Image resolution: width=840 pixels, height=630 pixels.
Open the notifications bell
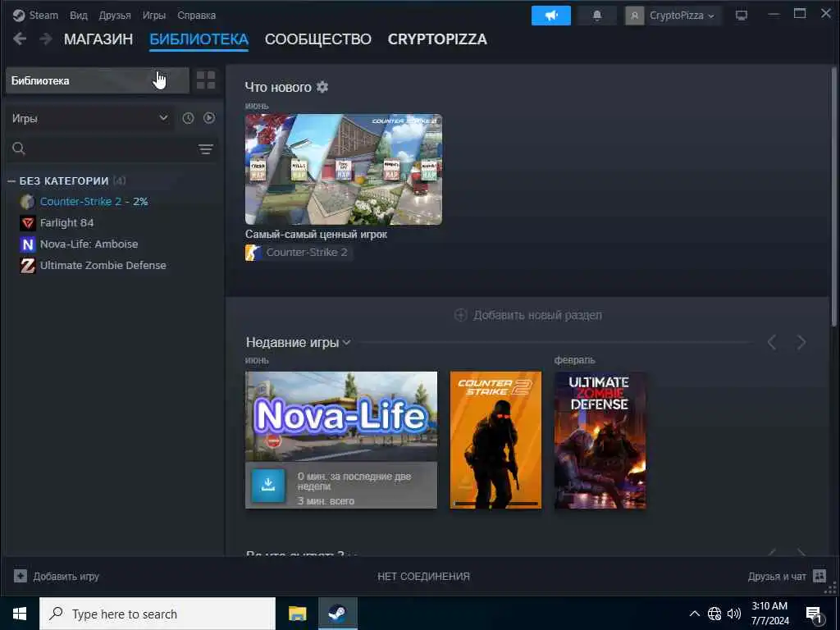tap(597, 16)
